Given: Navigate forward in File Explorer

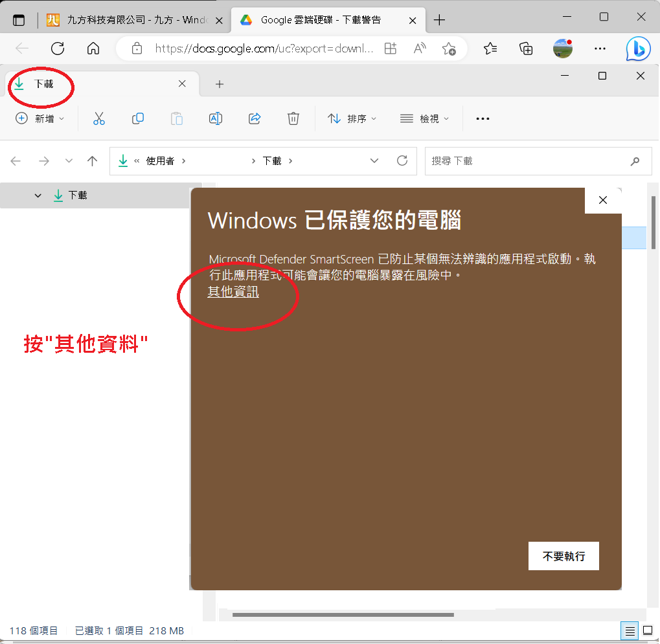Looking at the screenshot, I should 44,161.
